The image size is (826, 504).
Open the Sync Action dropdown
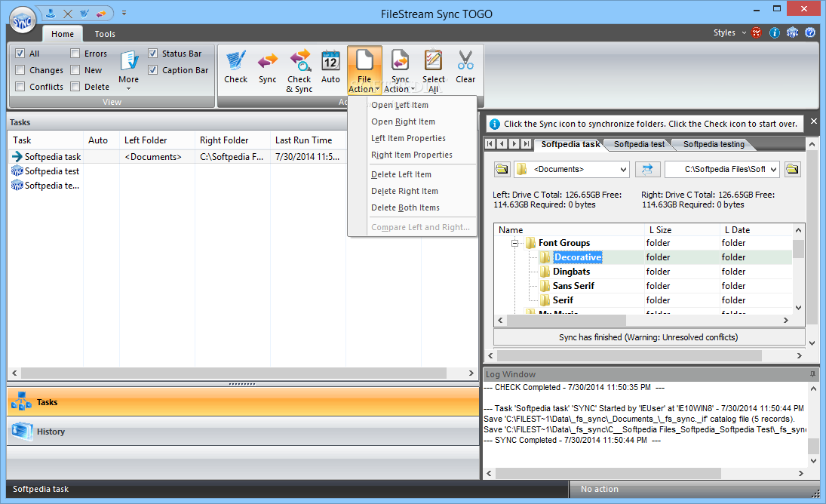(x=400, y=71)
